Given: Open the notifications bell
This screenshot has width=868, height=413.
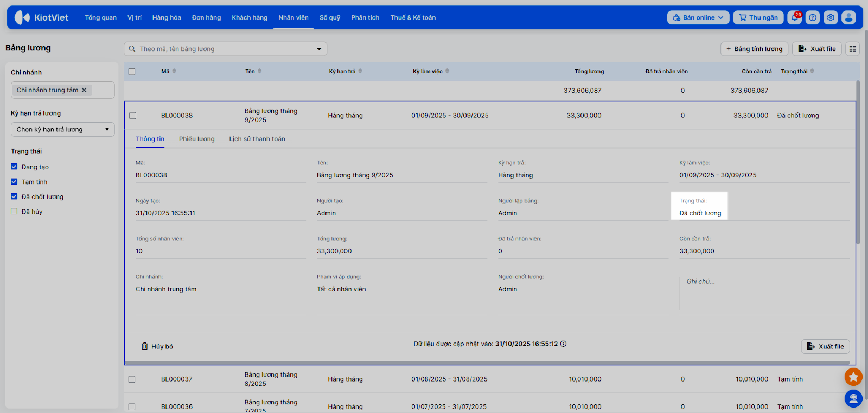Looking at the screenshot, I should 795,17.
